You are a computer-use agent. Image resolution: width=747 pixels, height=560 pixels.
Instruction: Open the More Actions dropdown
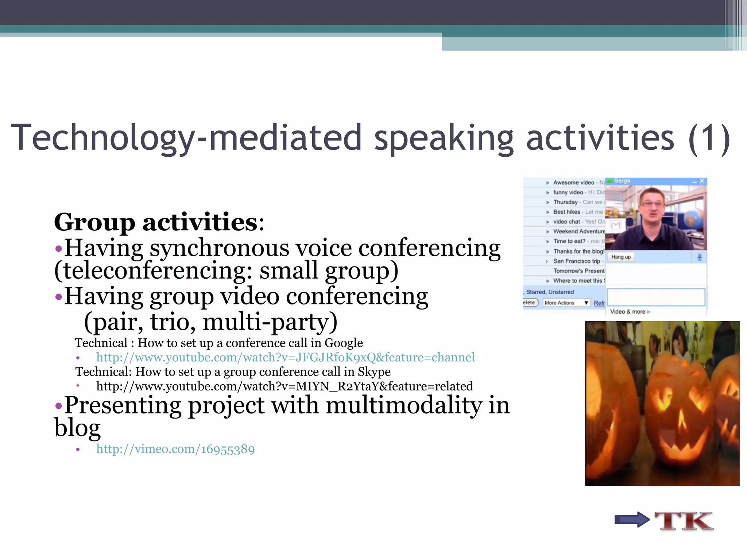tap(566, 303)
